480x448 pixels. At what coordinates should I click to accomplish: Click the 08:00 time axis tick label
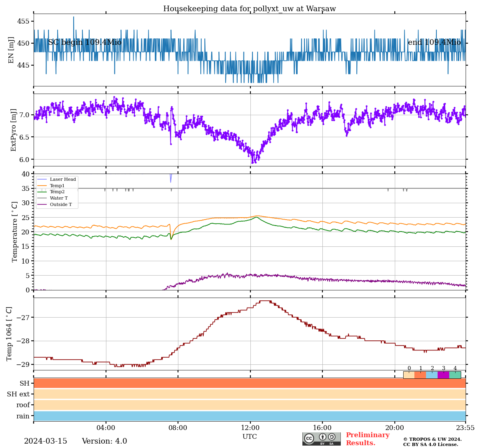pyautogui.click(x=178, y=428)
